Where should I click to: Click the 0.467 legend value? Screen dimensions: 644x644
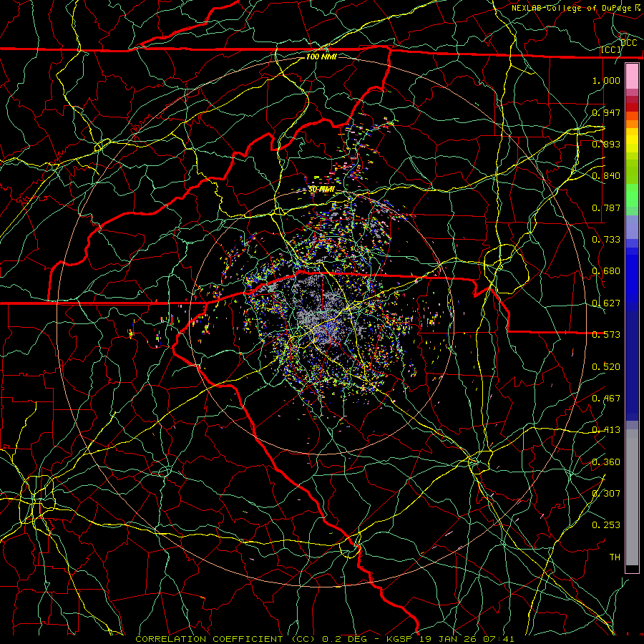coord(606,399)
